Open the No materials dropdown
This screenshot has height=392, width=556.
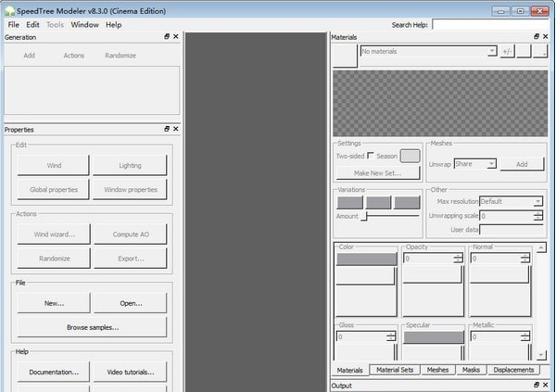491,52
